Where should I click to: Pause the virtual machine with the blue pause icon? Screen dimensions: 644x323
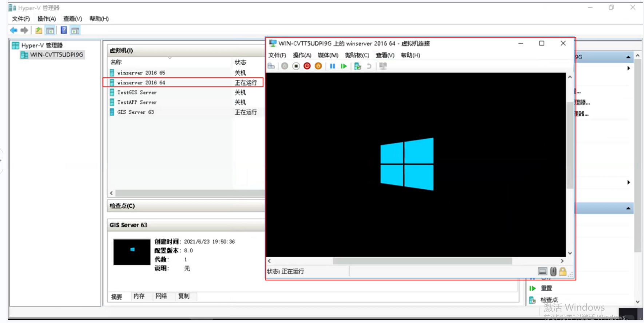(x=332, y=66)
